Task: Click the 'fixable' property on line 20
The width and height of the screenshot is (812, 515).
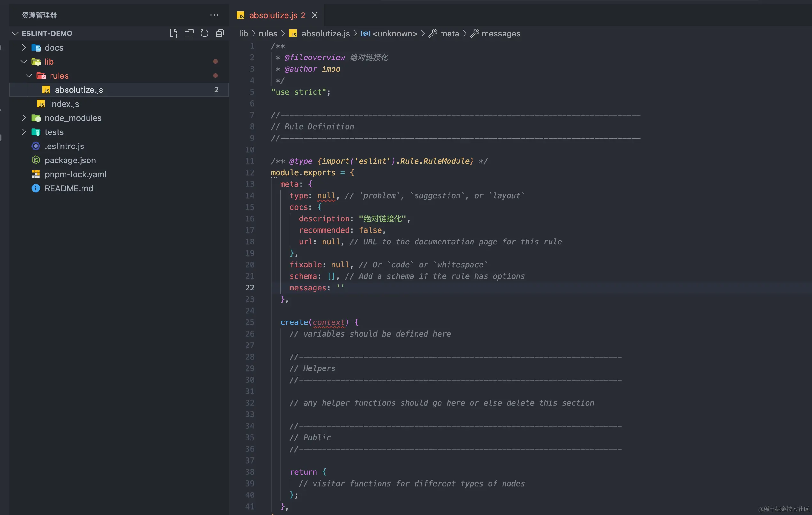Action: (306, 265)
